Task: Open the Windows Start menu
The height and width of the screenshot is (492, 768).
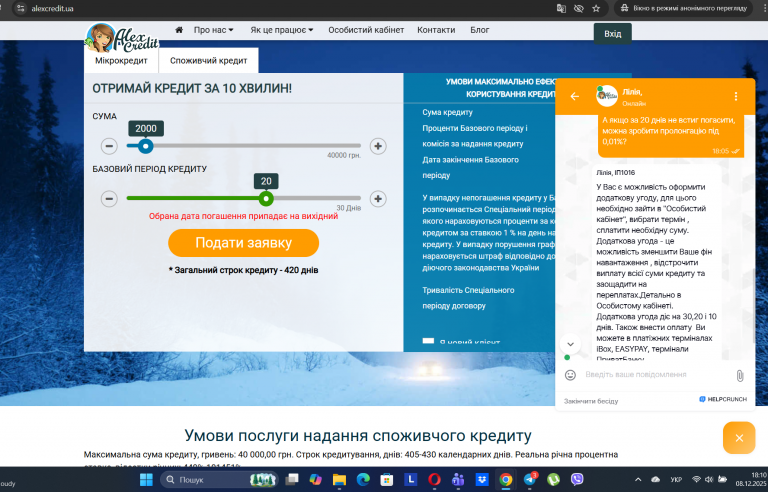Action: pyautogui.click(x=146, y=480)
